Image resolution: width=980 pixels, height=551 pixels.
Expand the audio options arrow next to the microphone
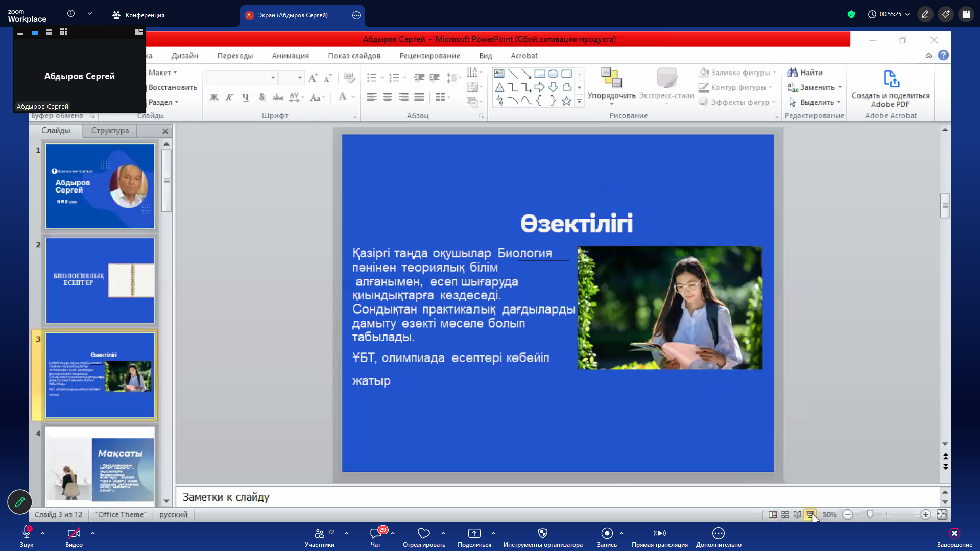43,533
